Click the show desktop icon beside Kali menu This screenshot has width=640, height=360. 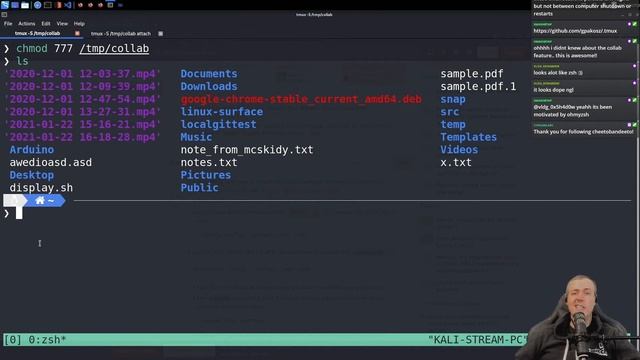coord(15,5)
